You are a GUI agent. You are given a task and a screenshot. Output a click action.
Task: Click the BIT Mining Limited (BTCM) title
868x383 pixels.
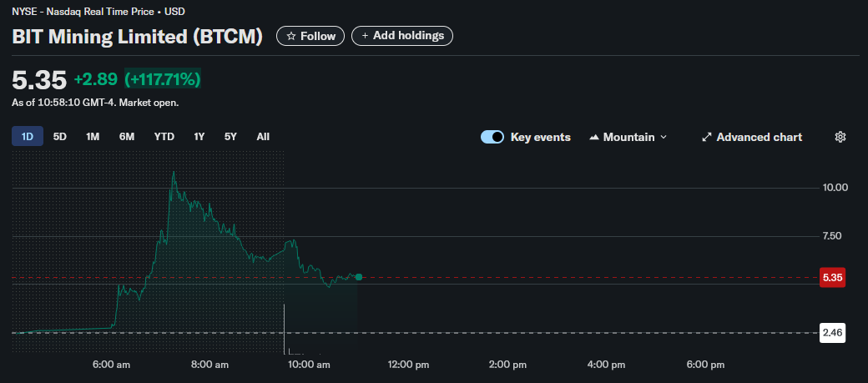(x=137, y=37)
